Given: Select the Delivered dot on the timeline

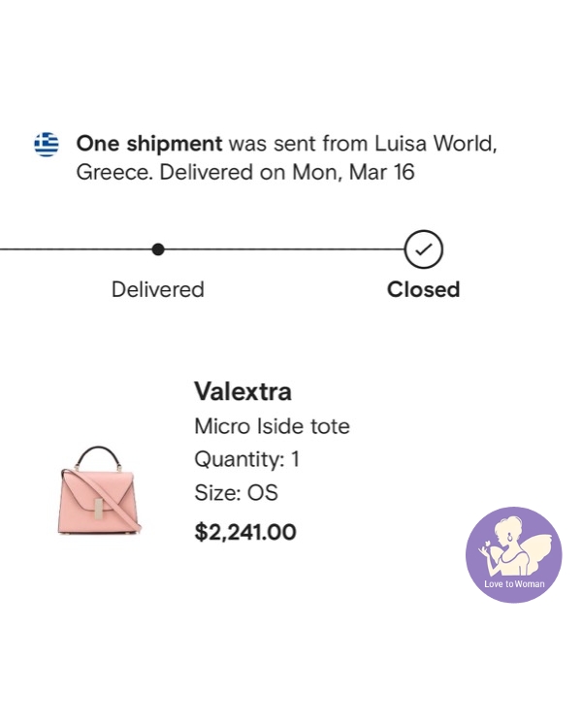Looking at the screenshot, I should tap(158, 249).
